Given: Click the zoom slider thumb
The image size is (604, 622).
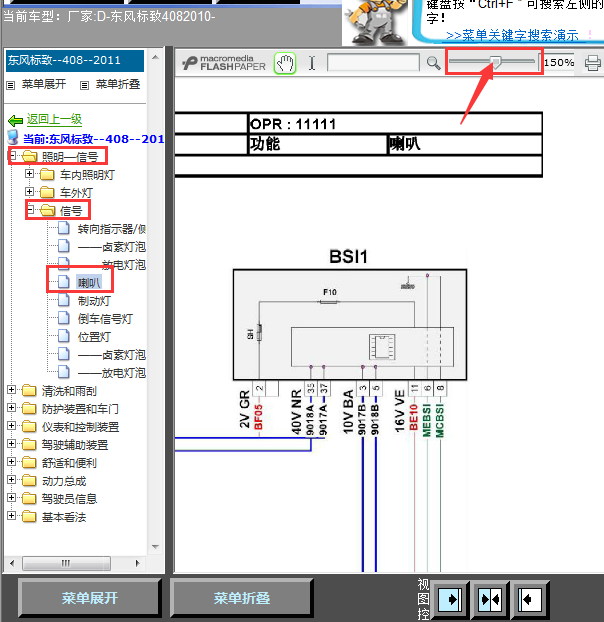Looking at the screenshot, I should click(495, 62).
